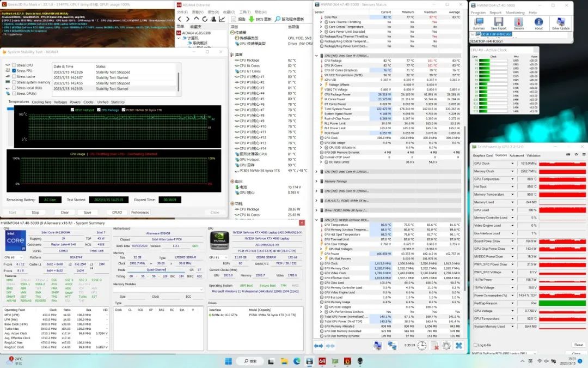Enable the Stress GPU(s) checkbox

point(14,94)
